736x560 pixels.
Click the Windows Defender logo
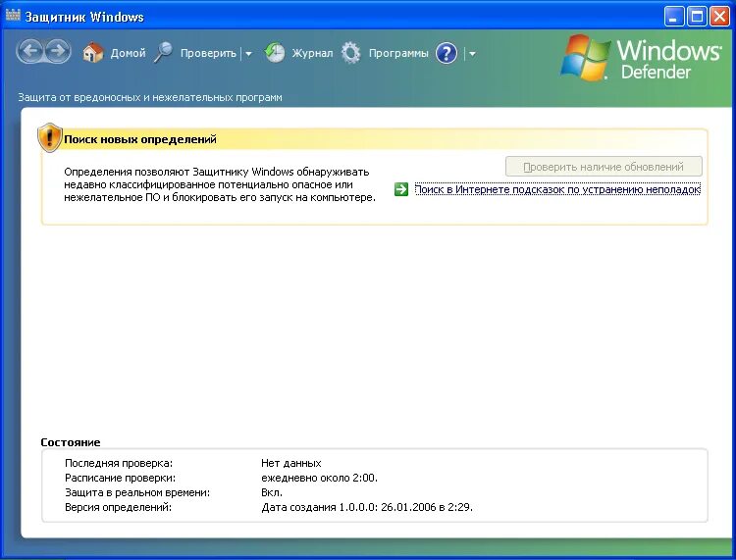click(x=641, y=58)
